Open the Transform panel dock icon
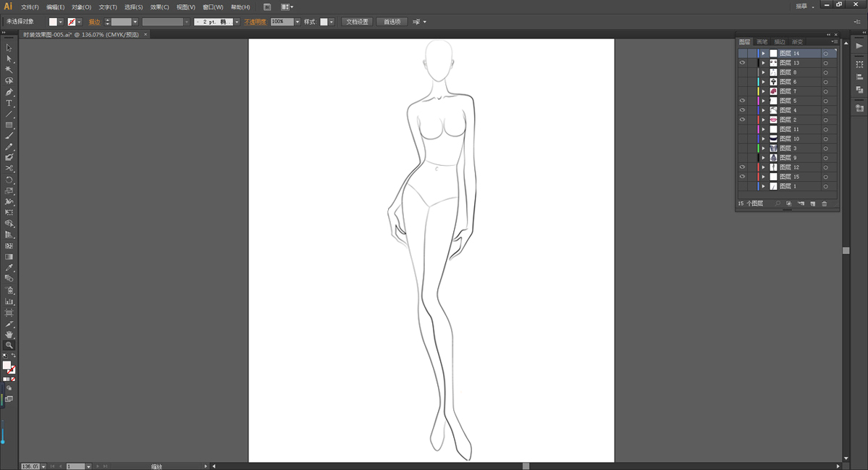The image size is (868, 470). pos(859,64)
